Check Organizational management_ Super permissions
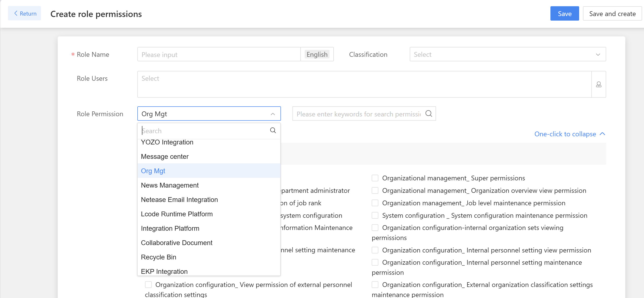644x298 pixels. (x=375, y=178)
